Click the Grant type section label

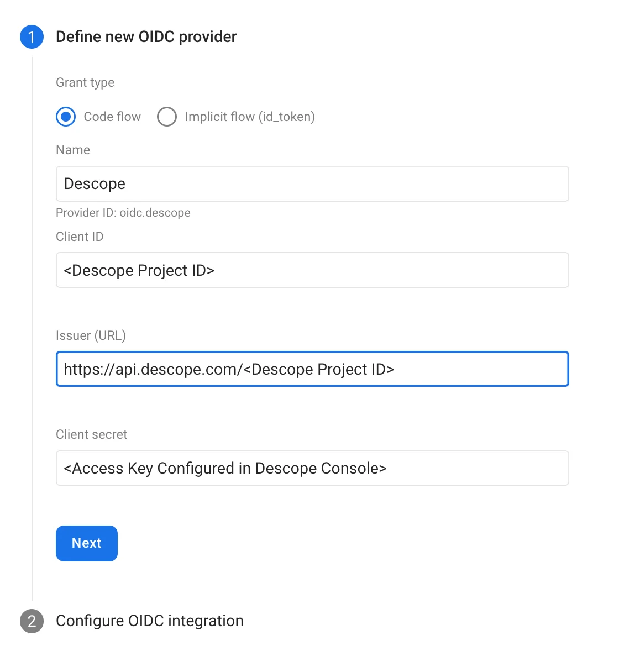coord(85,82)
